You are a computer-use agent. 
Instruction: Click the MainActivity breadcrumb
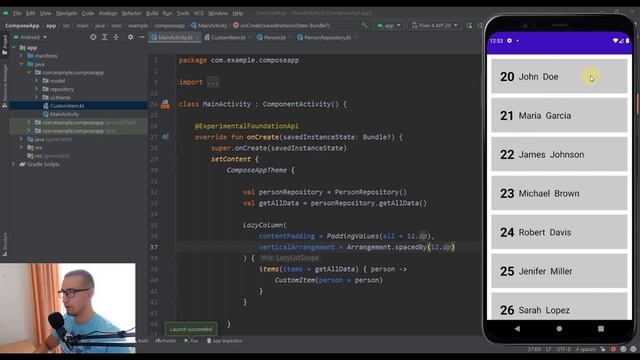(x=209, y=25)
